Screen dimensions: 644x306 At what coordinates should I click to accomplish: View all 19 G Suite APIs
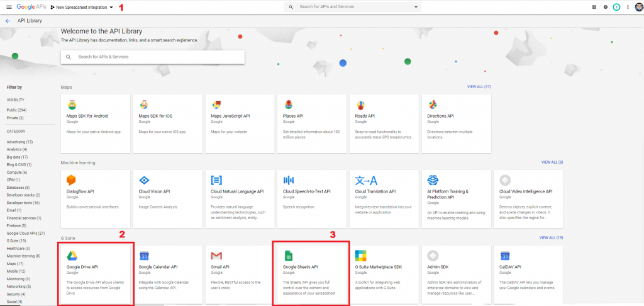click(x=551, y=238)
